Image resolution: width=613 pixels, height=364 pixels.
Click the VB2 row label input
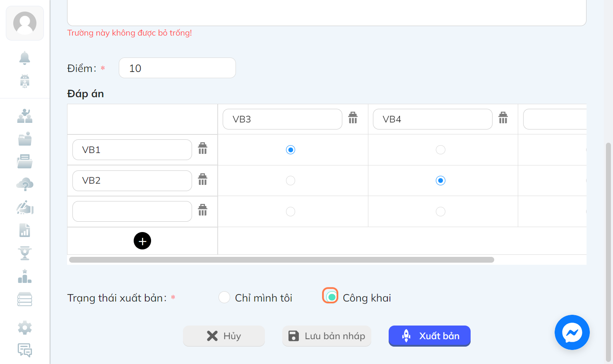[132, 181]
